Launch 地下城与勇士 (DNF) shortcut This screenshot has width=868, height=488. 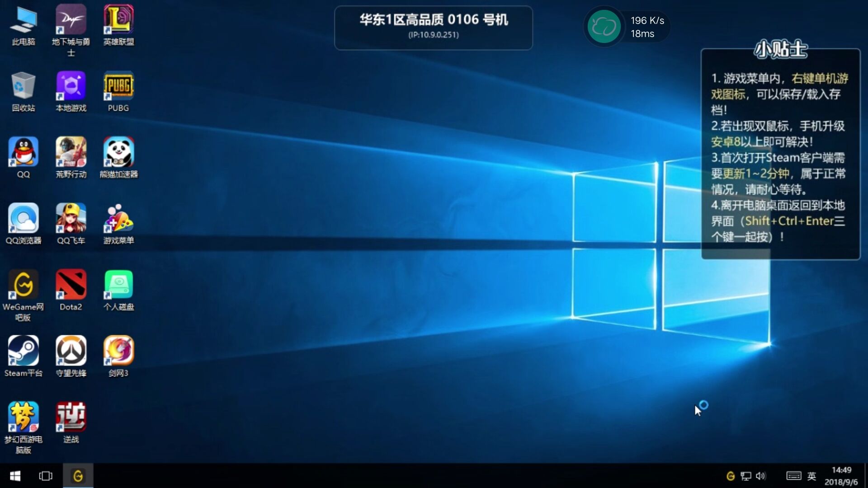[71, 31]
